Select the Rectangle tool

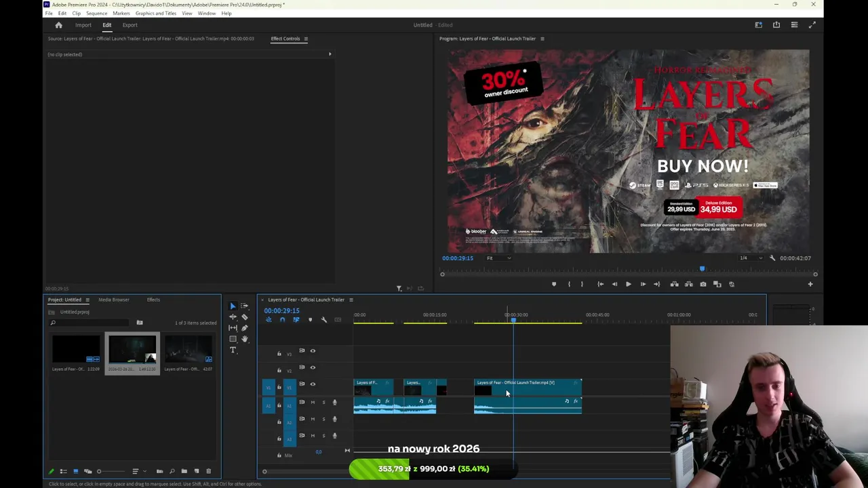233,339
